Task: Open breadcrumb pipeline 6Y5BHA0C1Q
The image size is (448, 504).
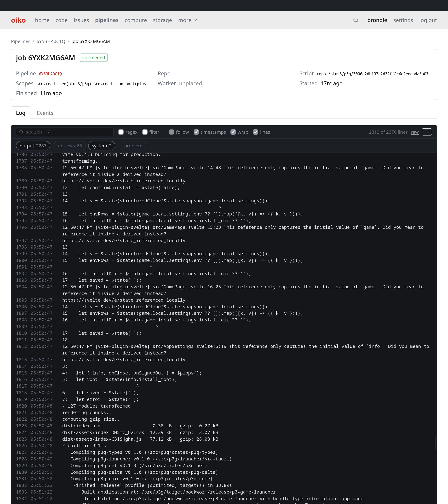Action: click(51, 41)
